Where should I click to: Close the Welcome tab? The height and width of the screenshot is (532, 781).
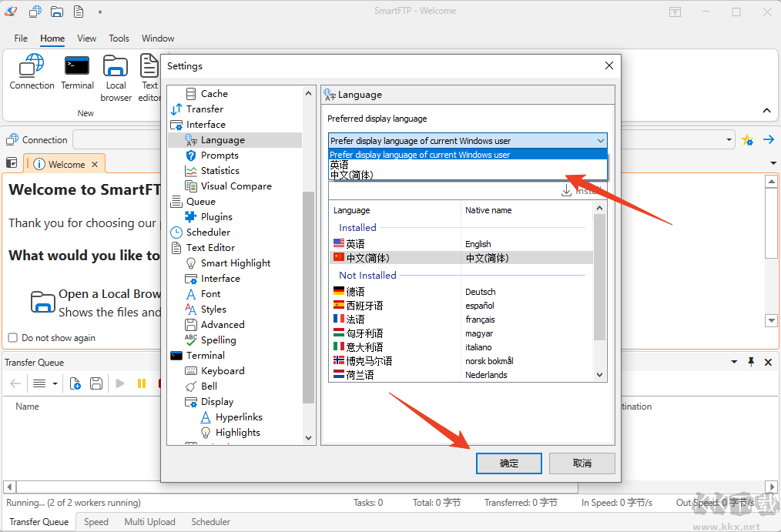(95, 164)
